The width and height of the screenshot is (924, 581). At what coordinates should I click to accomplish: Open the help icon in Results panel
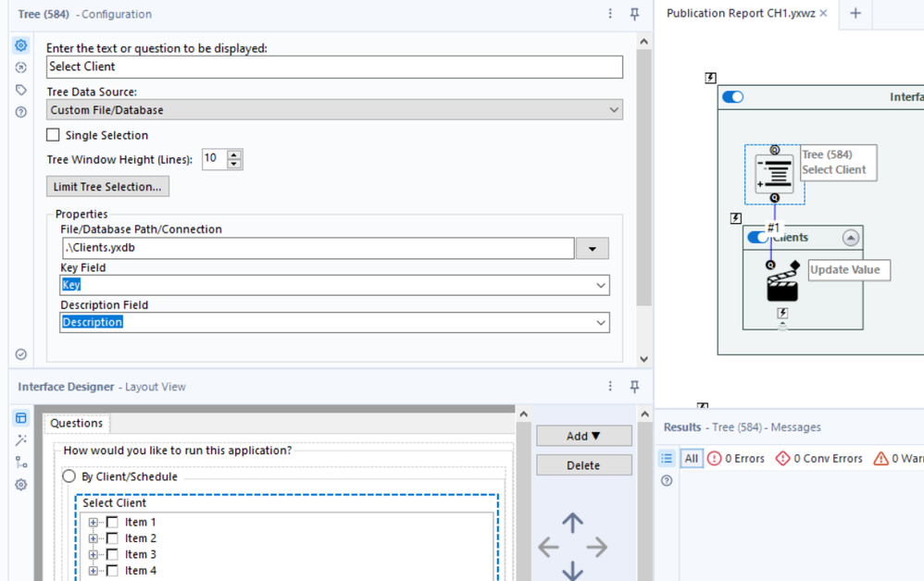(667, 481)
